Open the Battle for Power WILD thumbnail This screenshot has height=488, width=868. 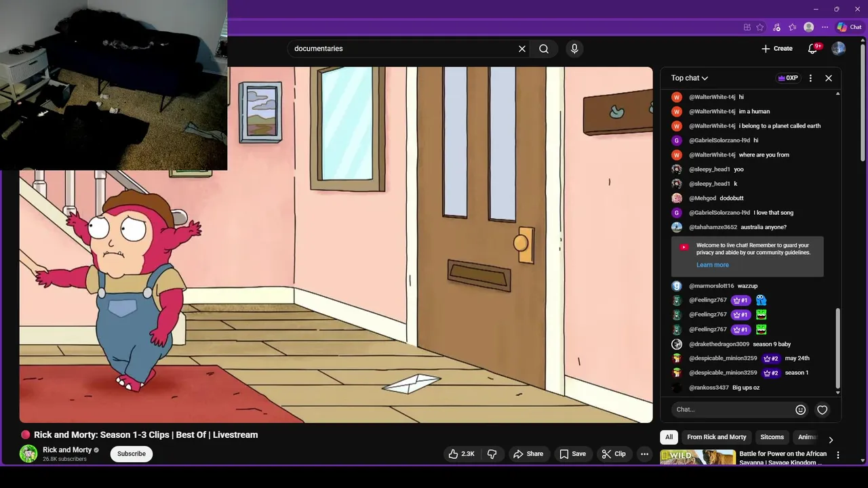click(x=698, y=457)
